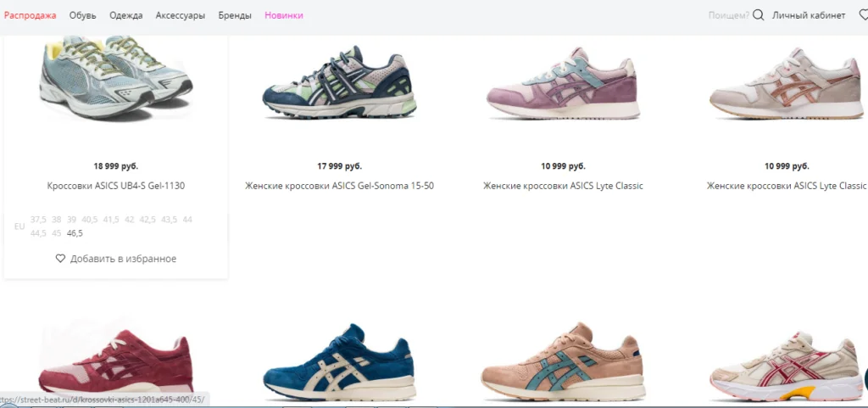Click the purple Lyte Classic shoe image
The height and width of the screenshot is (408, 868).
pyautogui.click(x=563, y=83)
